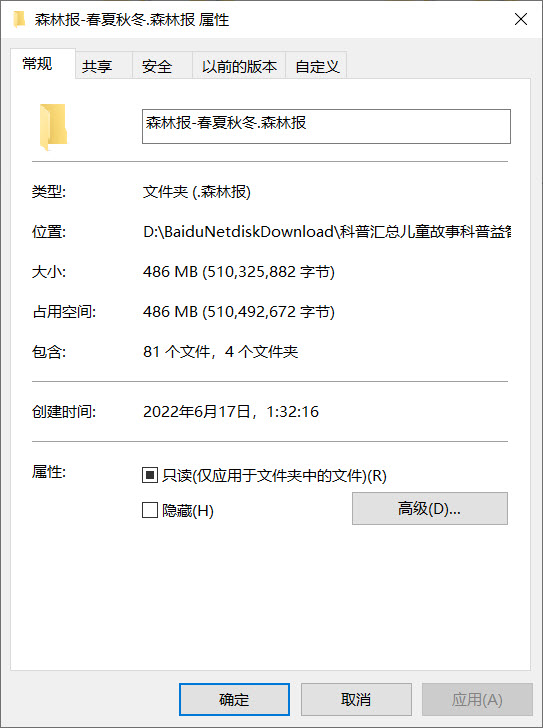The width and height of the screenshot is (543, 728).
Task: Click the 位置 label
Action: [x=49, y=231]
